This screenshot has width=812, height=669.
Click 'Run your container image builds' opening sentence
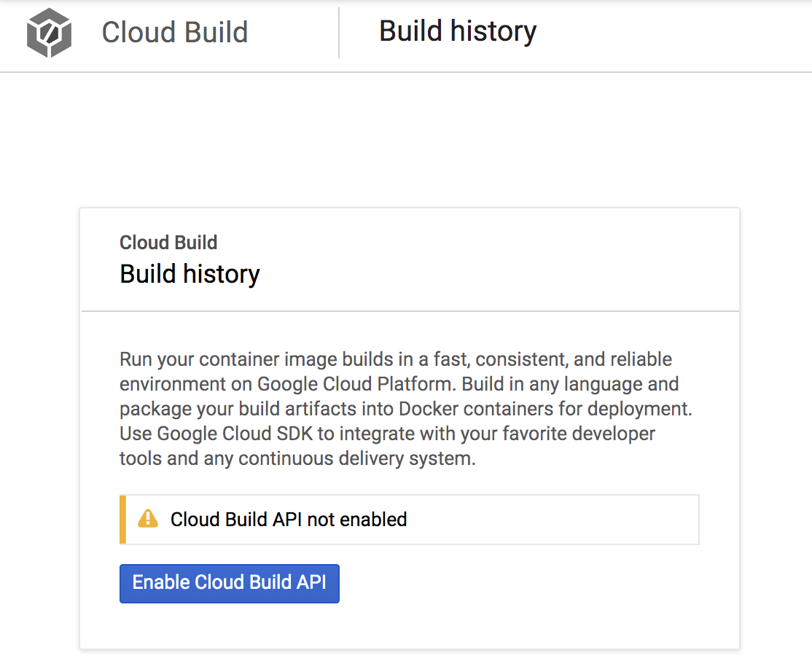point(248,359)
